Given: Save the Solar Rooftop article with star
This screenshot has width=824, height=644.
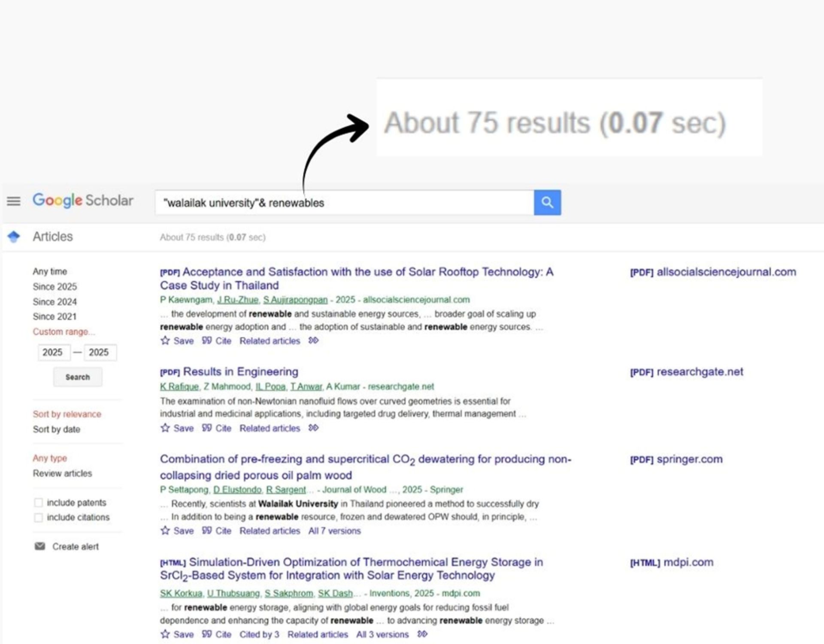Looking at the screenshot, I should click(165, 341).
